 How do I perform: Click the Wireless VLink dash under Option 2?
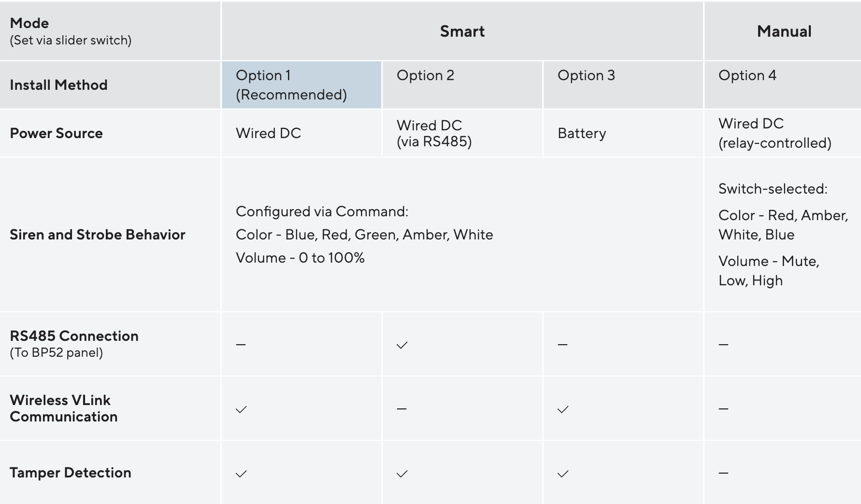(x=402, y=409)
